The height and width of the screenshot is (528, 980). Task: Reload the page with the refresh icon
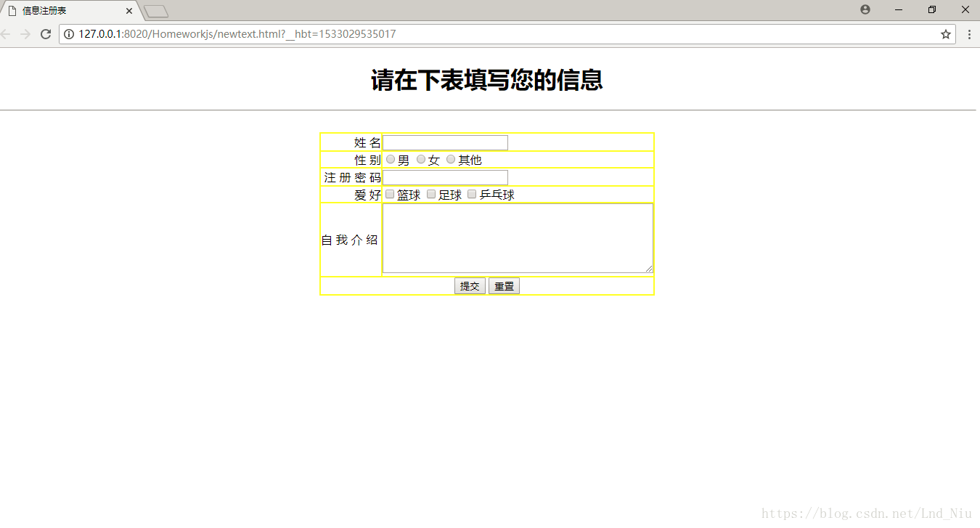pos(46,34)
